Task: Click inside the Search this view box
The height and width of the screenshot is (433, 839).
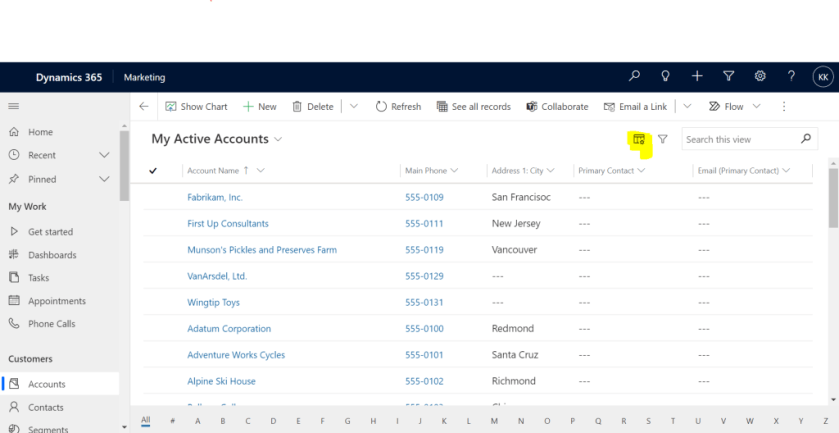Action: click(x=740, y=140)
